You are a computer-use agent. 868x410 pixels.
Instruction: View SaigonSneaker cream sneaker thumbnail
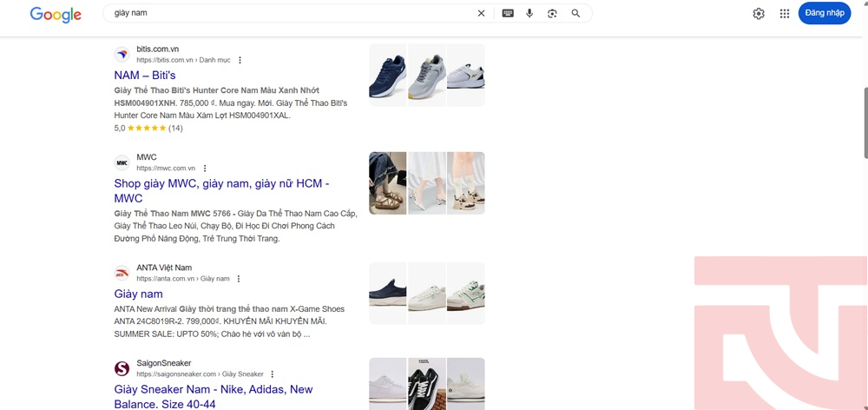click(465, 383)
